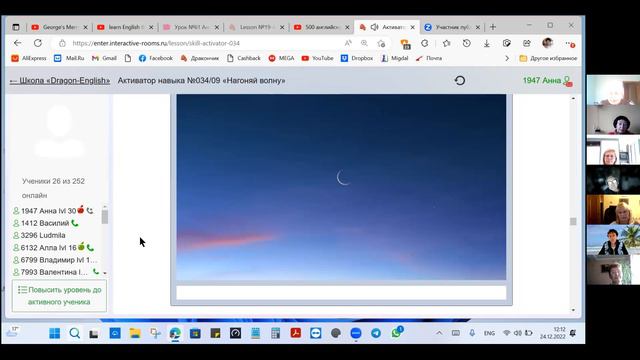Go back to Школа «Dragon-English» link
Viewport: 640px width, 360px height.
[60, 81]
